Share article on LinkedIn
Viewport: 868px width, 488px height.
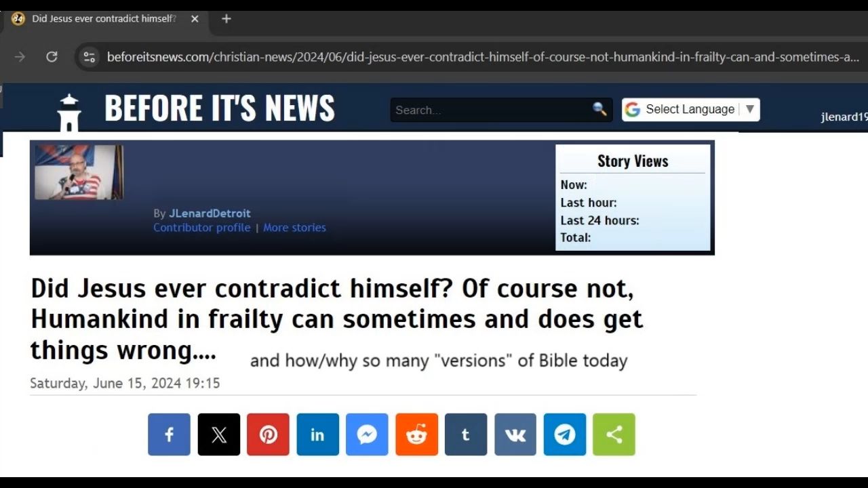tap(317, 434)
